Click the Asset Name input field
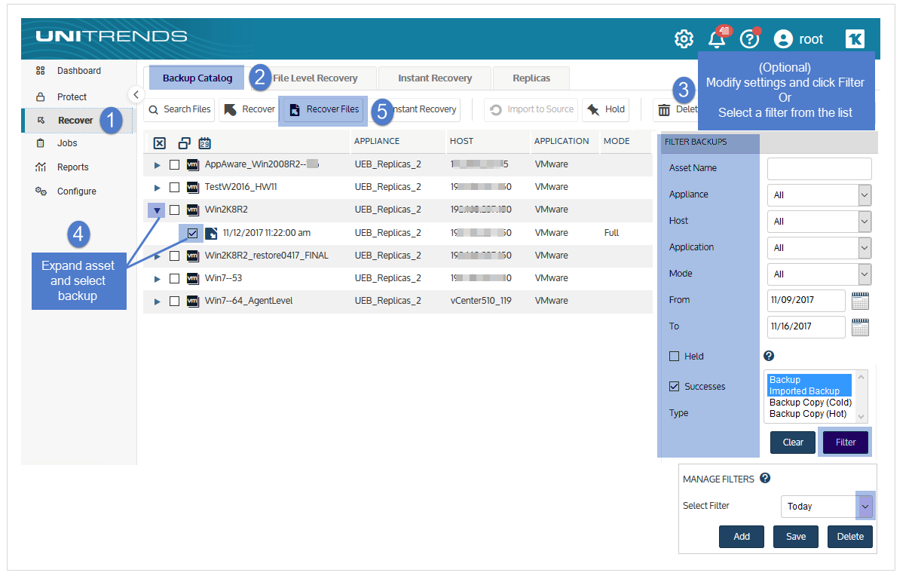The width and height of the screenshot is (915, 588). pyautogui.click(x=819, y=169)
